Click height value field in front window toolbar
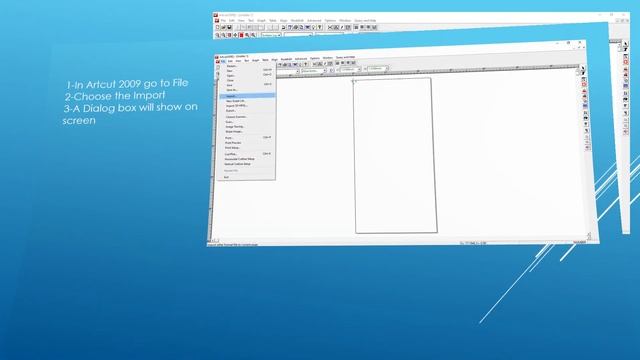640x360 pixels. tap(377, 69)
